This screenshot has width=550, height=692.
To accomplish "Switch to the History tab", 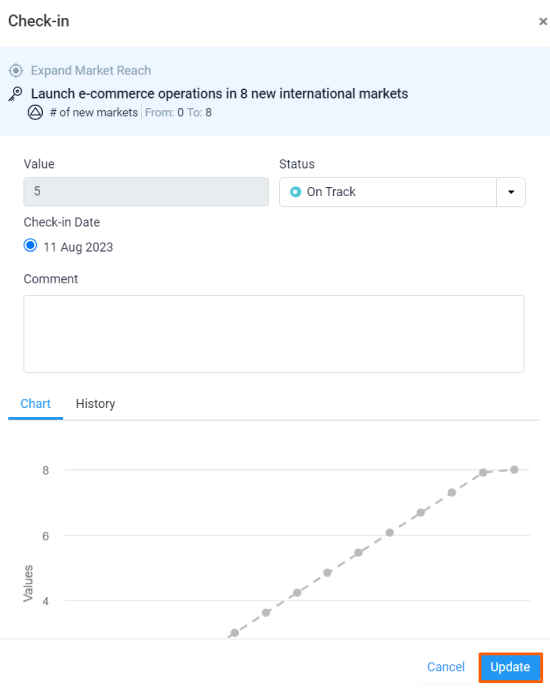I will (x=95, y=404).
